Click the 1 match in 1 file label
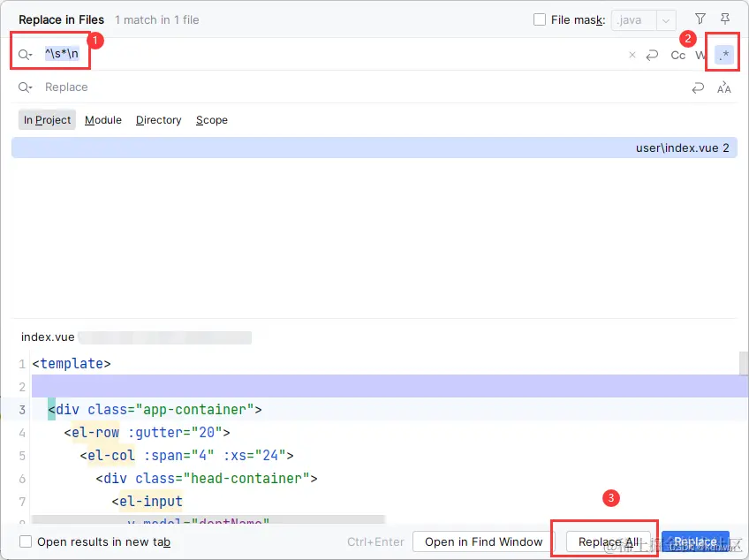 (x=156, y=20)
